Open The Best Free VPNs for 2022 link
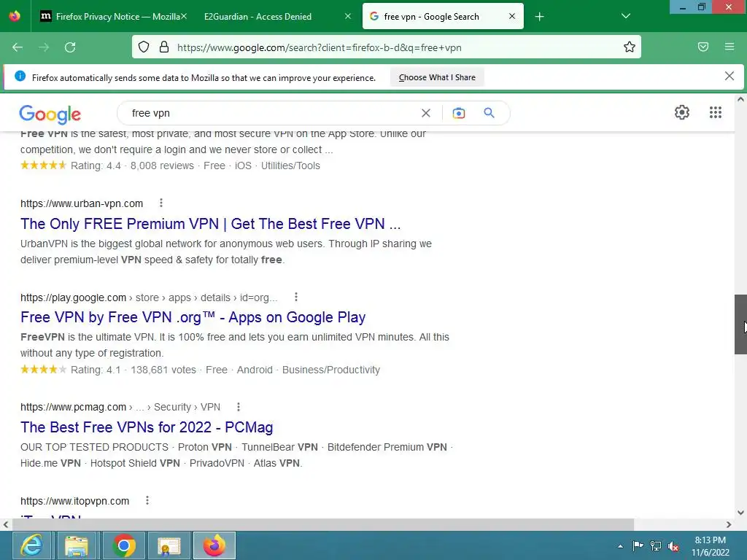The width and height of the screenshot is (747, 560). 147,427
